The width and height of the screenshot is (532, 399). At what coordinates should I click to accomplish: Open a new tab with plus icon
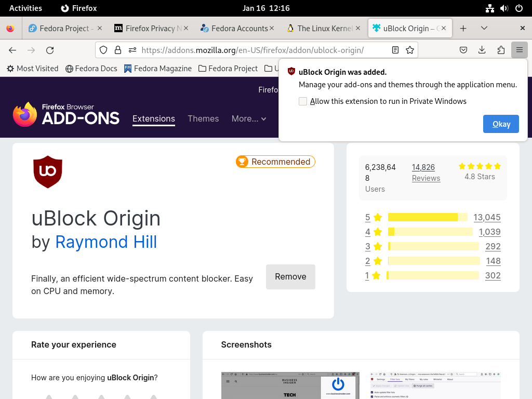(x=463, y=29)
